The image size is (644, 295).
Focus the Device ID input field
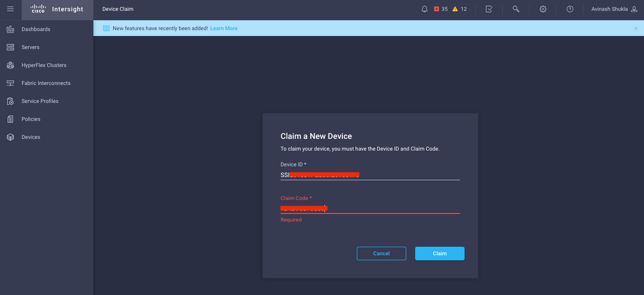[x=370, y=175]
